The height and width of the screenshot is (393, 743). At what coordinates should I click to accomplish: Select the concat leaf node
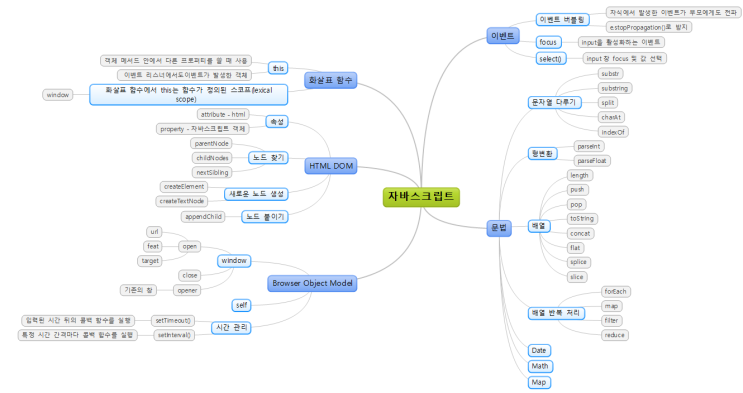(x=580, y=233)
